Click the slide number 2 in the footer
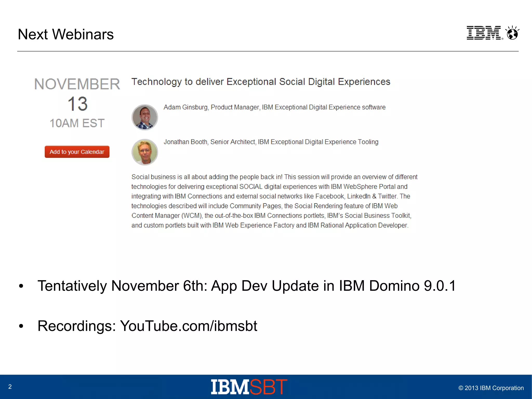 click(10, 387)
